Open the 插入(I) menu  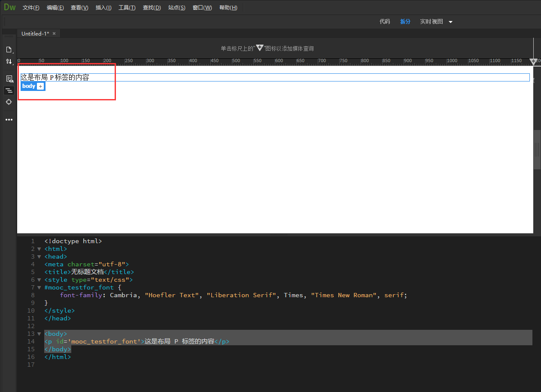coord(103,8)
